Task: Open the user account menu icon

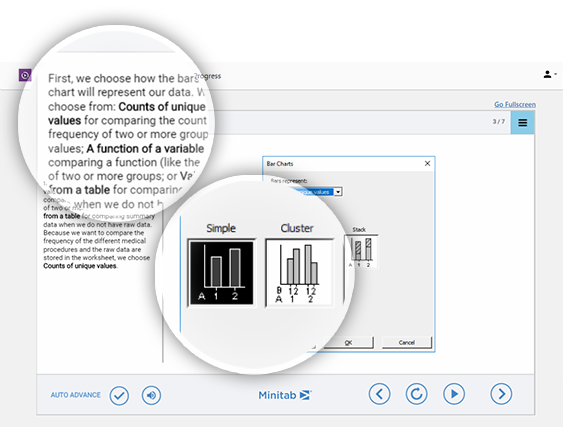Action: click(x=549, y=74)
